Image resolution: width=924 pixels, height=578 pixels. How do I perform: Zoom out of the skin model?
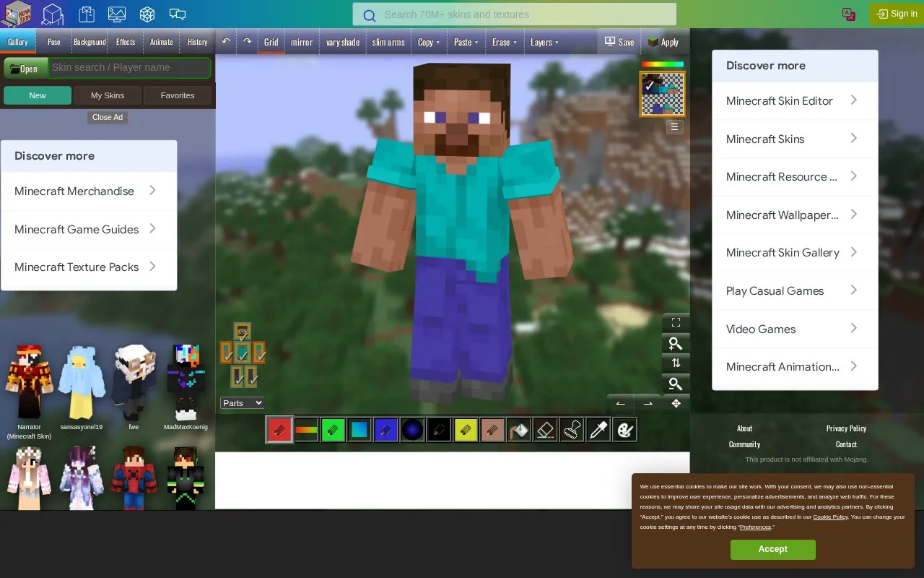(676, 384)
